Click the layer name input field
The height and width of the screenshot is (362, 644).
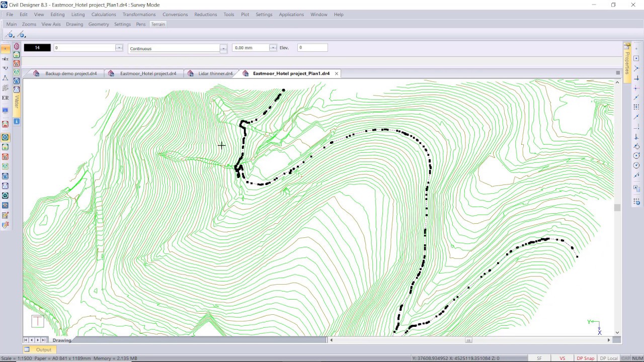[x=85, y=48]
